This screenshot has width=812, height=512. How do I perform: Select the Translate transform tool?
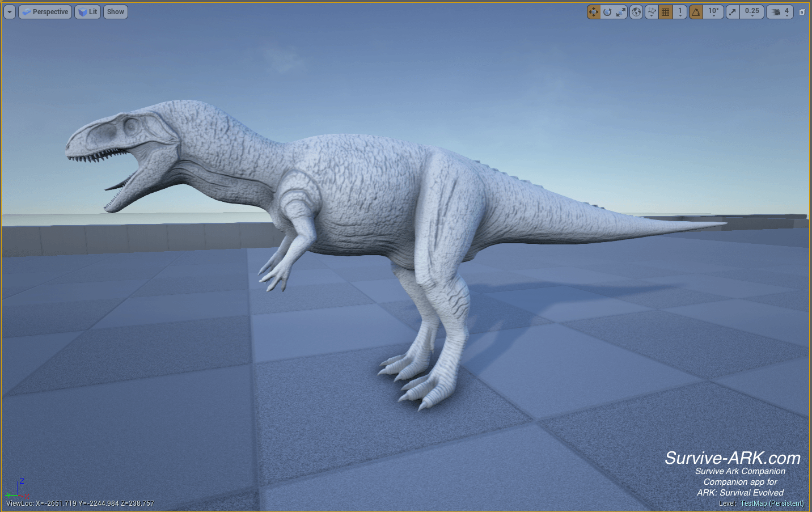point(594,12)
